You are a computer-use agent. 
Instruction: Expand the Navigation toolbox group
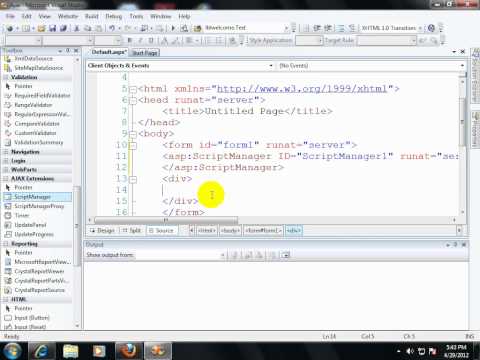(x=37, y=152)
